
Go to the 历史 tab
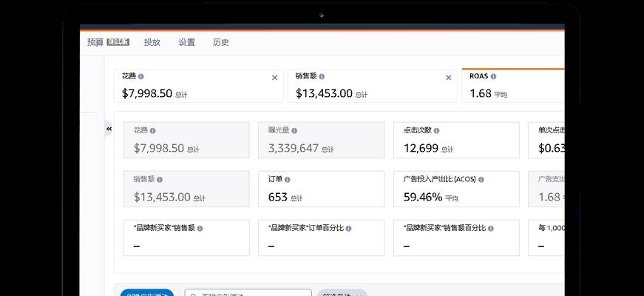220,42
